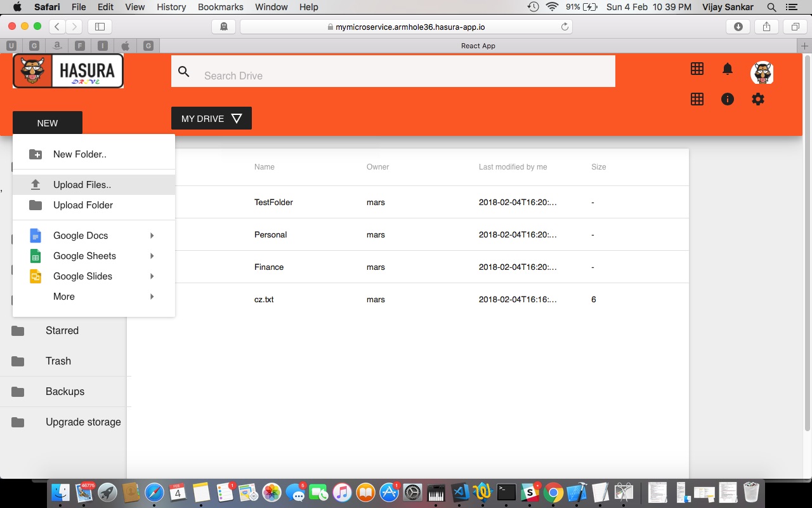The height and width of the screenshot is (508, 812).
Task: Open the cz.txt file row
Action: pyautogui.click(x=408, y=299)
